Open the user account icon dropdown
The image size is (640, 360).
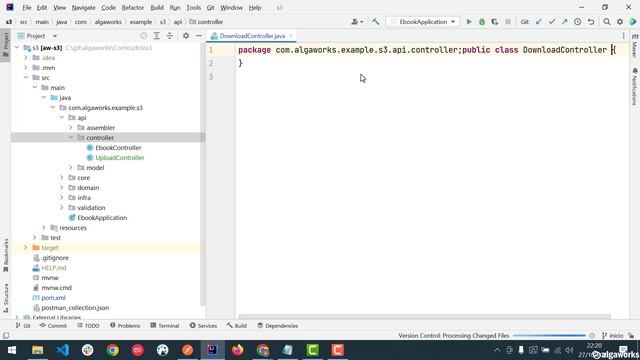[x=357, y=22]
